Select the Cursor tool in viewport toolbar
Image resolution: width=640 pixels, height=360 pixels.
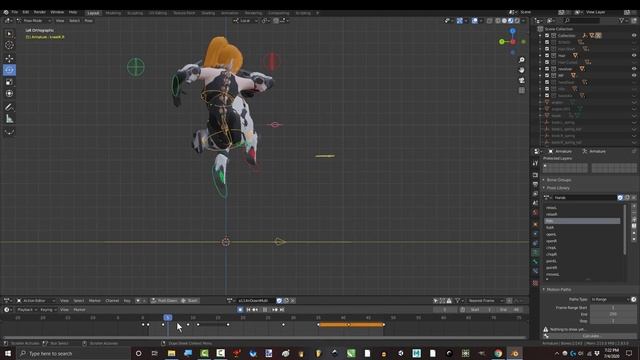(x=9, y=45)
